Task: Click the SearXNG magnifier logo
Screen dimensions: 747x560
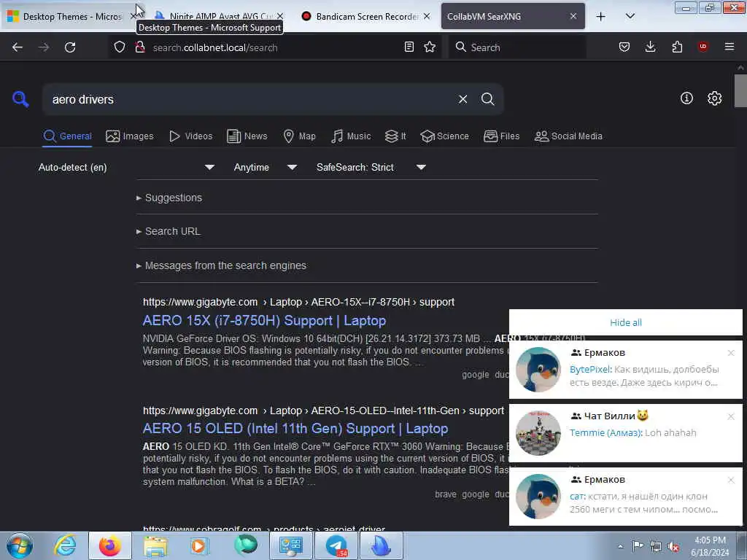Action: [20, 99]
